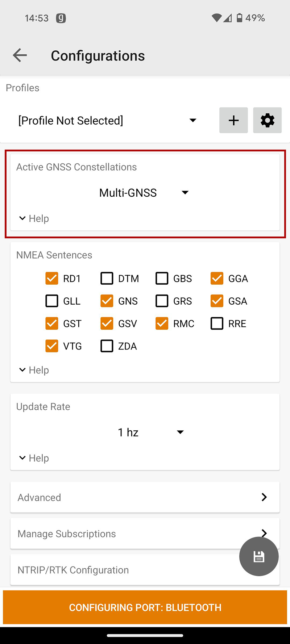
Task: Expand Help under Update Rate
Action: pos(34,458)
